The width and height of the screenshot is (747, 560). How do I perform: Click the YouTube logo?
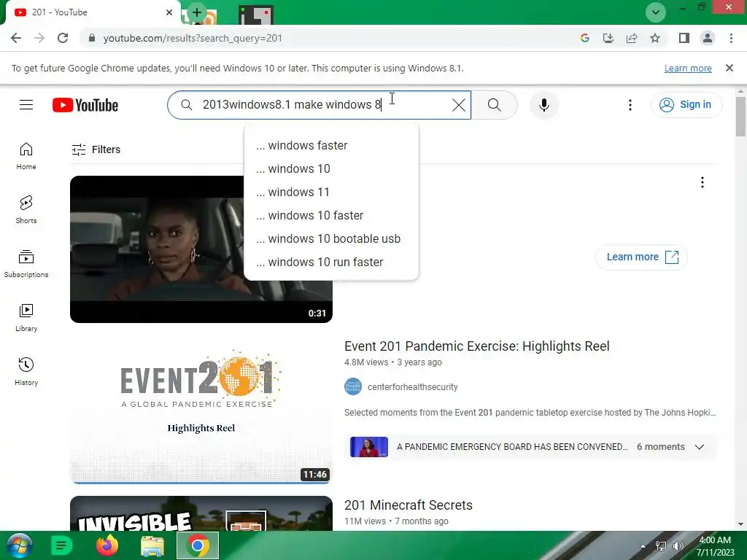point(85,105)
